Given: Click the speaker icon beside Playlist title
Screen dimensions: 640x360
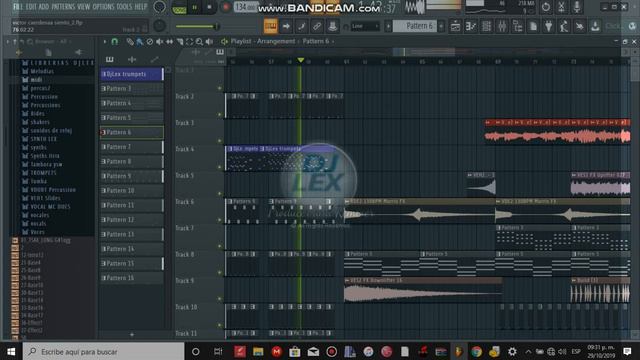Looking at the screenshot, I should click(x=224, y=42).
